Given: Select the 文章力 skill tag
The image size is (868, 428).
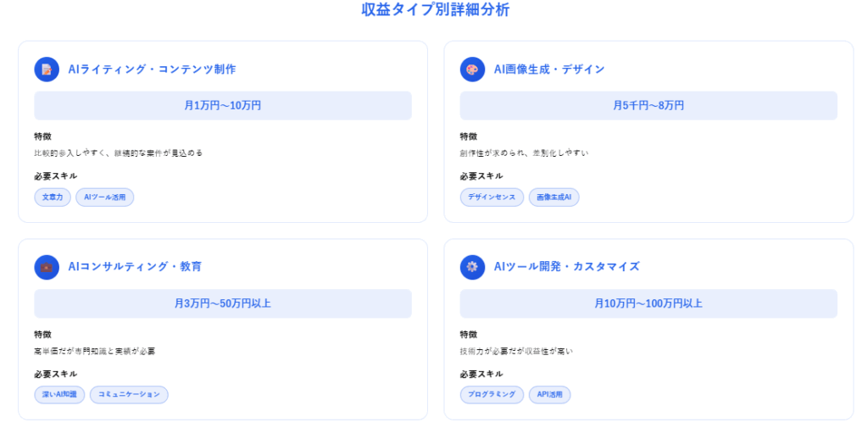Looking at the screenshot, I should [x=53, y=197].
